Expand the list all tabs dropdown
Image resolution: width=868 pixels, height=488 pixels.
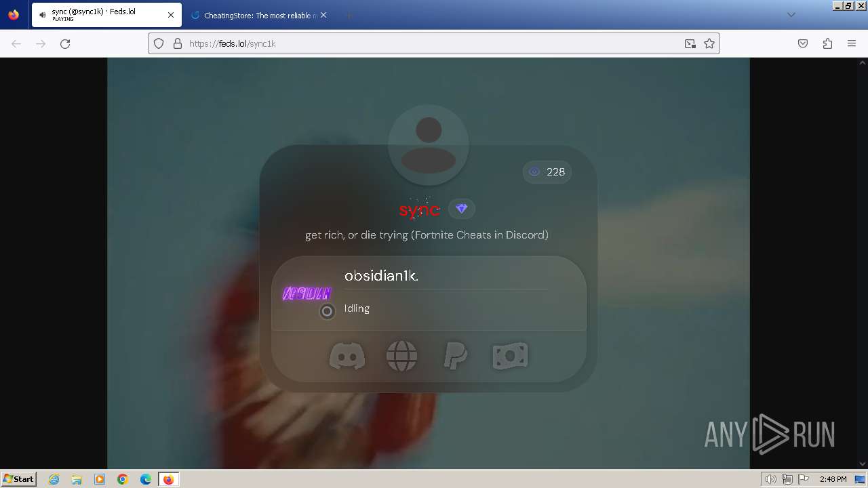(x=791, y=15)
